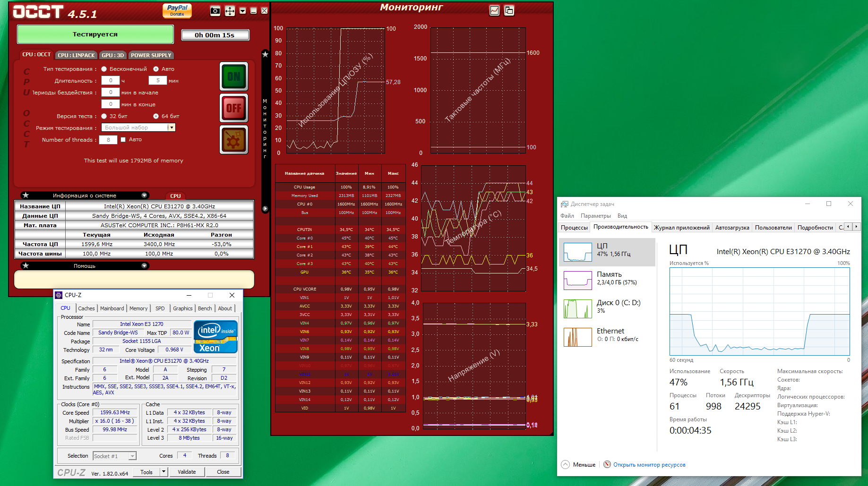Click the move-window crosshair icon in OCCT
Screen dimensions: 868x486
coord(230,11)
